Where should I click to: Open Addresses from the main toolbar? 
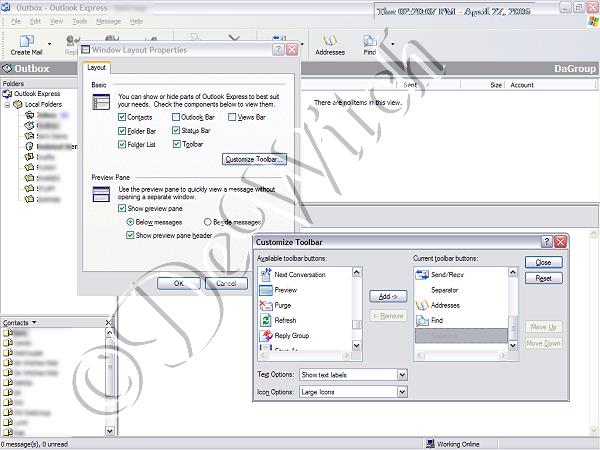point(330,43)
